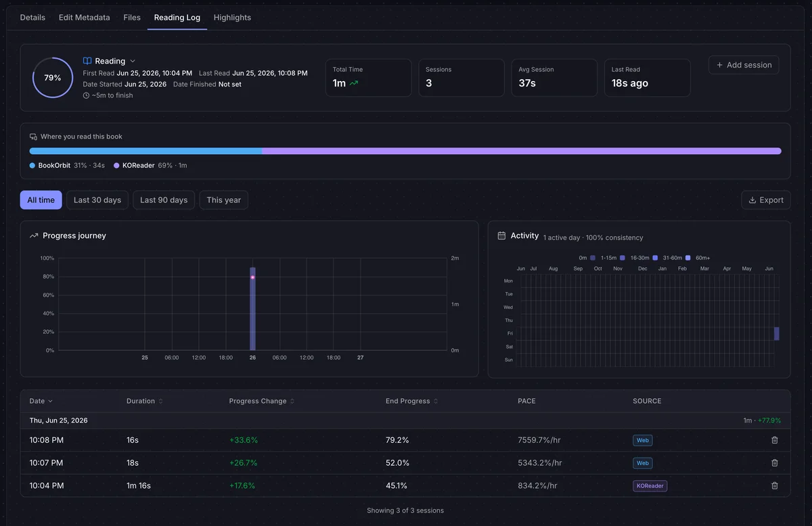Screen dimensions: 812x526
Task: Click the purple KOReader segment of device bar
Action: click(x=522, y=151)
